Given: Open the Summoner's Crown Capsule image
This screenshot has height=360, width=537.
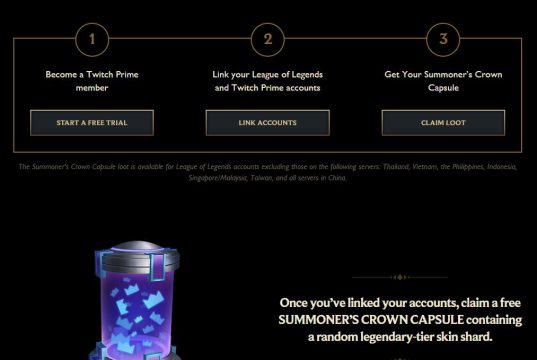Looking at the screenshot, I should [136, 300].
